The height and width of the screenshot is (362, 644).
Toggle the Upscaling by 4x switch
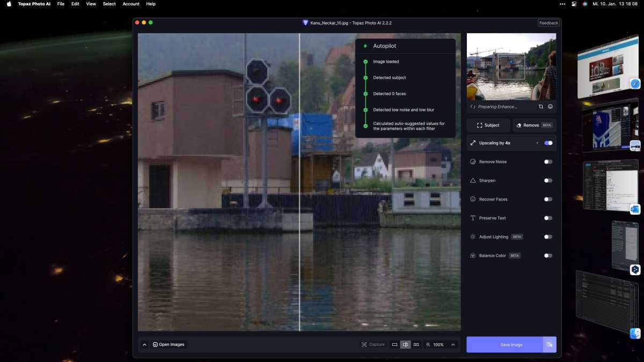[x=548, y=143]
